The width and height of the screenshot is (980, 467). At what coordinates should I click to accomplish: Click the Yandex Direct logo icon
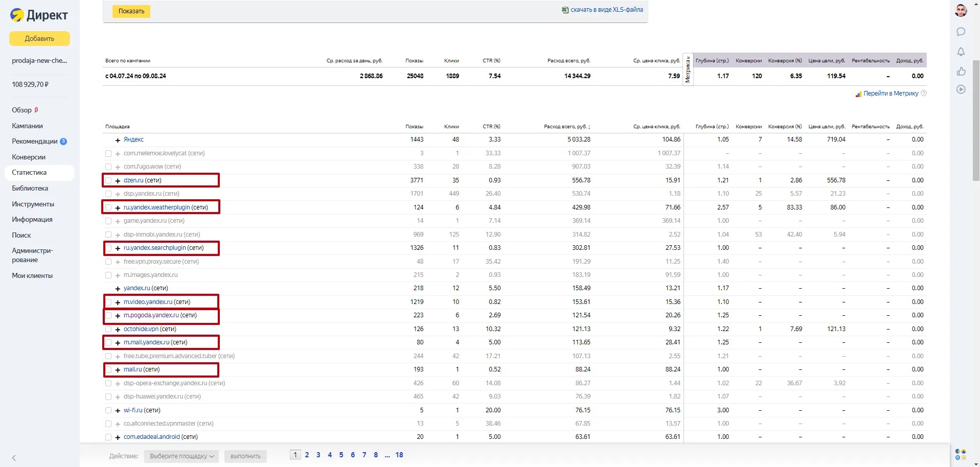pos(17,15)
